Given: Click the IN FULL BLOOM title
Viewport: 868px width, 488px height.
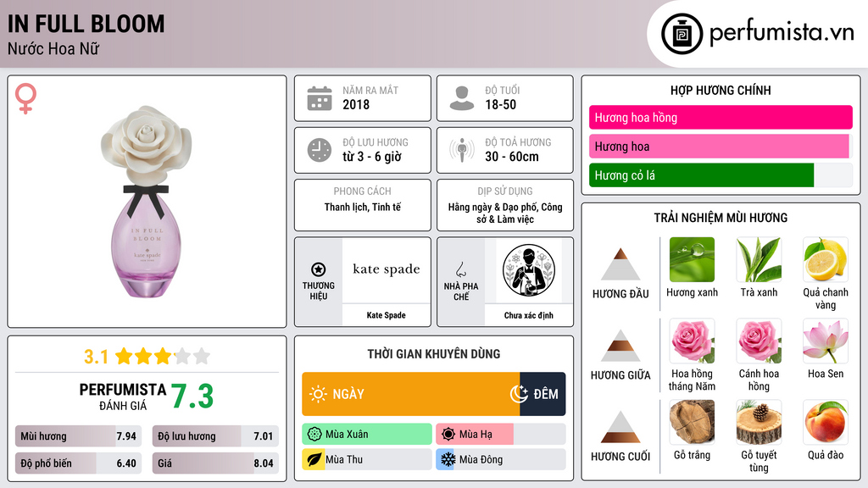Looking at the screenshot, I should [86, 25].
